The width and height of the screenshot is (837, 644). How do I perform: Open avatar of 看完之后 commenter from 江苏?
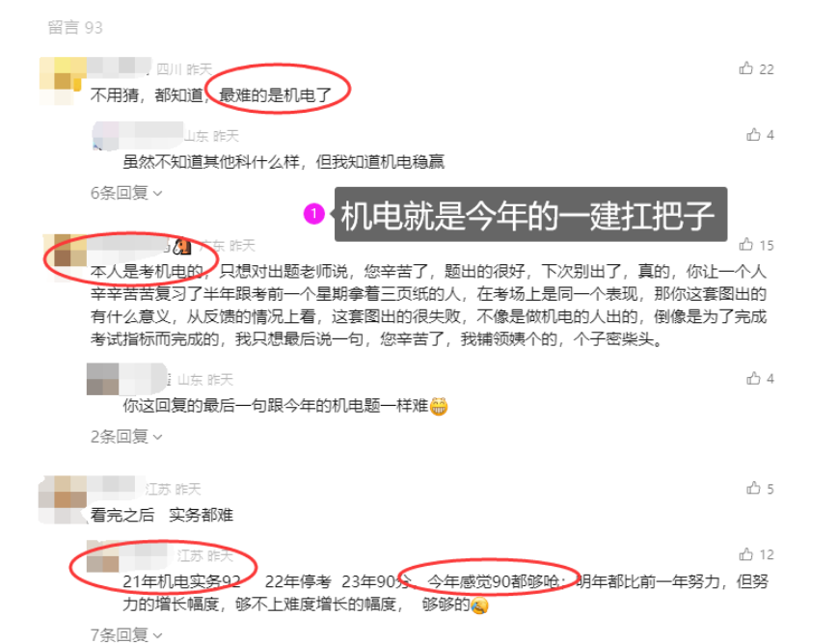click(63, 499)
